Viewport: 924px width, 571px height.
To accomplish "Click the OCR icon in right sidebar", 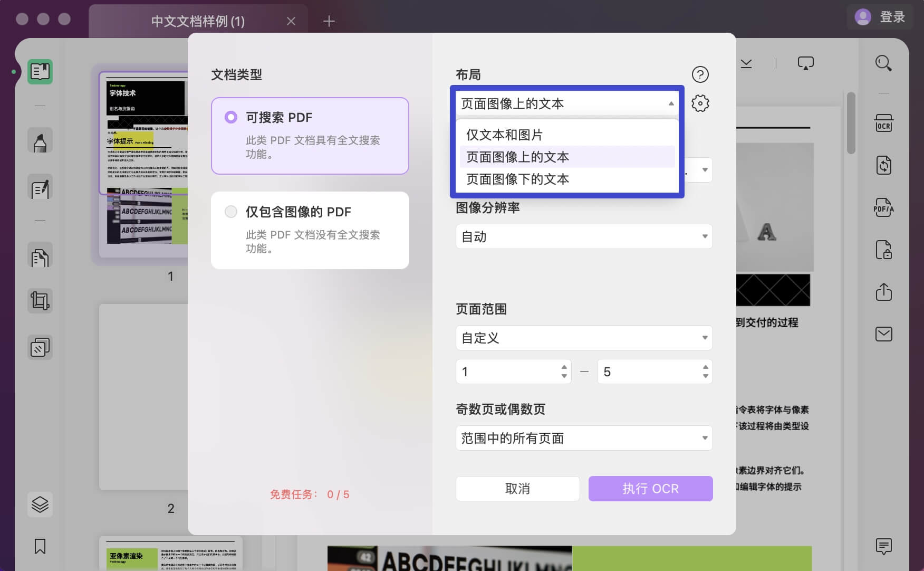I will (883, 123).
